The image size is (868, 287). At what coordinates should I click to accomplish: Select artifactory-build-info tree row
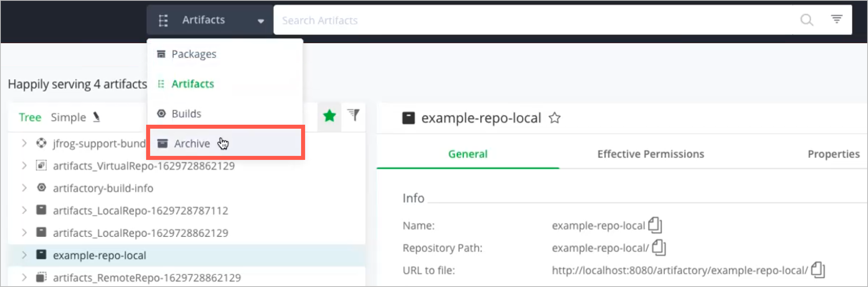pyautogui.click(x=187, y=188)
